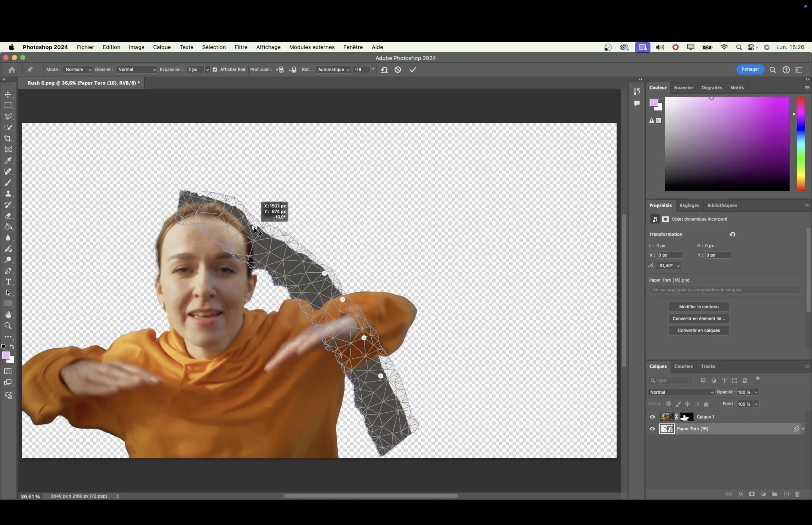Image resolution: width=812 pixels, height=525 pixels.
Task: Select the Eraser tool
Action: (8, 216)
